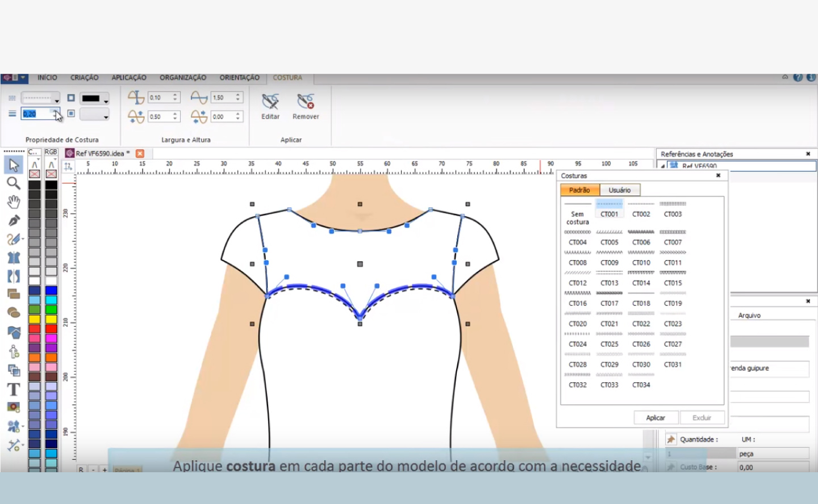
Task: Select the magnifier zoom tool
Action: (x=14, y=183)
